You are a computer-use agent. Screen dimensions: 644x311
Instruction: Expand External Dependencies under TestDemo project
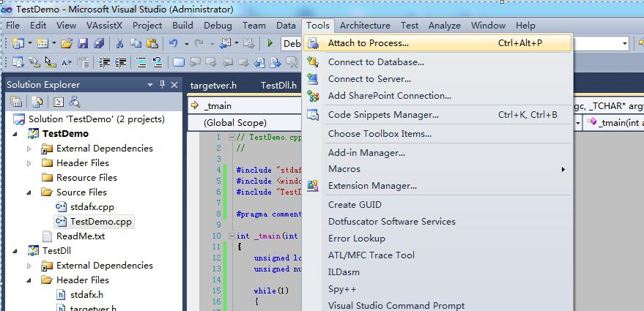pyautogui.click(x=29, y=149)
